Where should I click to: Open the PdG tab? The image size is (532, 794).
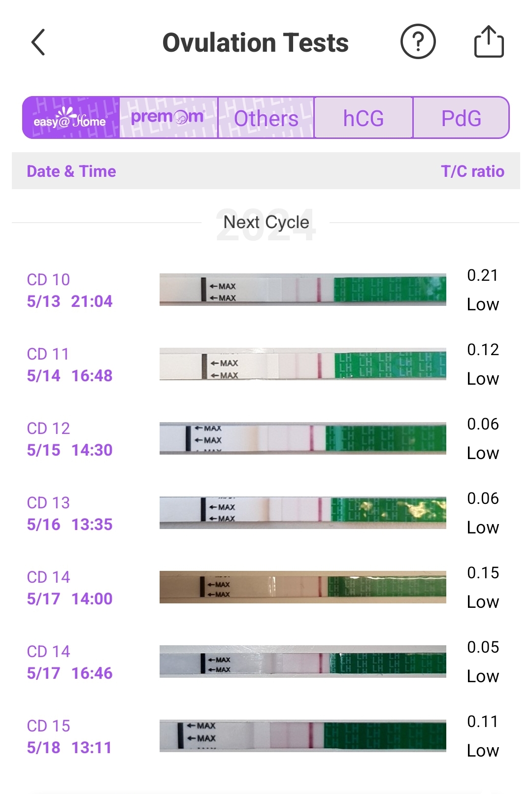461,118
